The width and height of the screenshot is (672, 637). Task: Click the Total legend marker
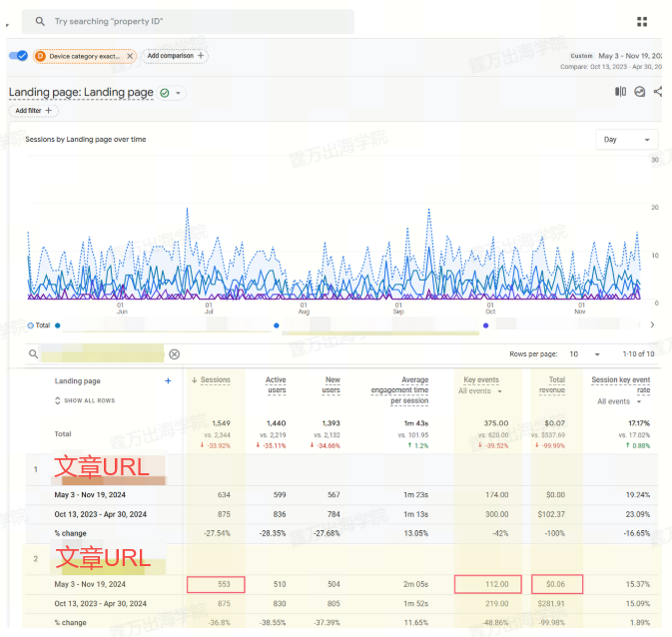[30, 325]
